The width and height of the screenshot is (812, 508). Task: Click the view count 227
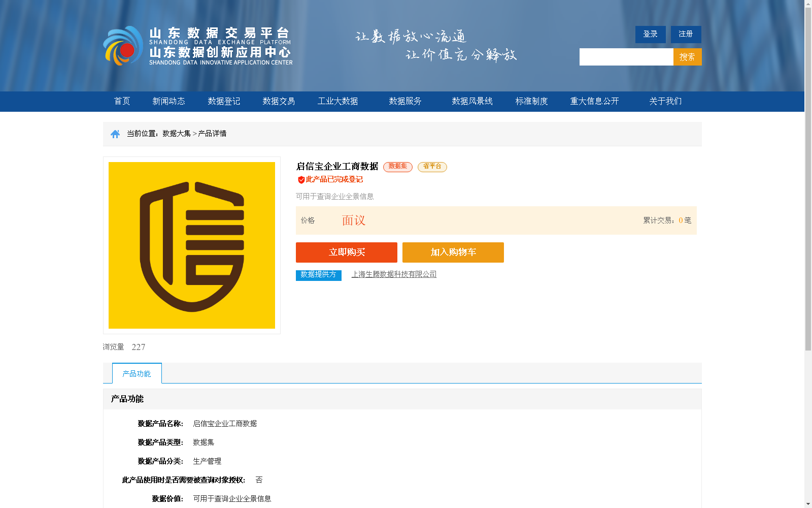[139, 347]
